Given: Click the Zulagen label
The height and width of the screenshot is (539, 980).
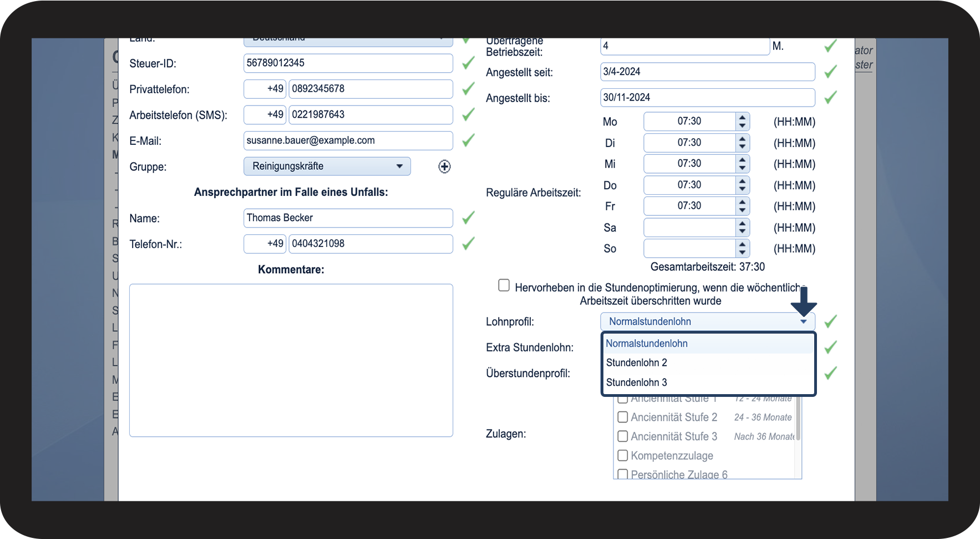Looking at the screenshot, I should point(506,434).
